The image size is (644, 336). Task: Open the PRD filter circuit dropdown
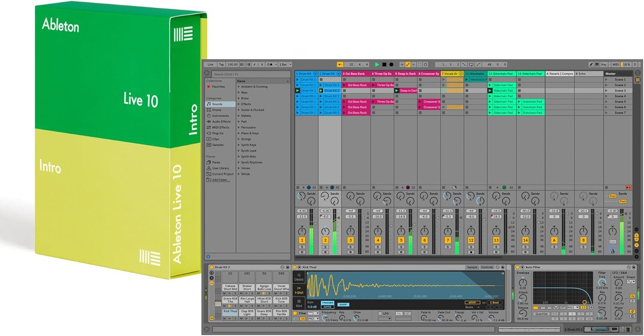(314, 319)
